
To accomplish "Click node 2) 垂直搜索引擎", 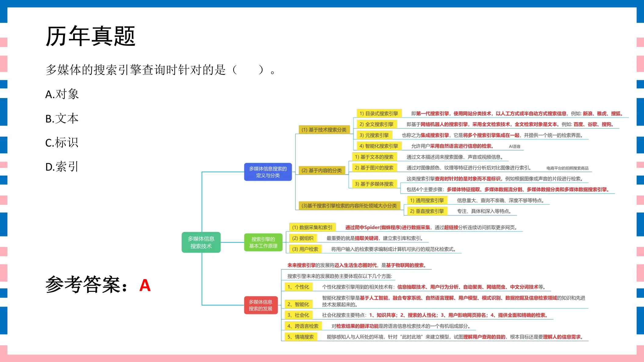I will coord(427,211).
